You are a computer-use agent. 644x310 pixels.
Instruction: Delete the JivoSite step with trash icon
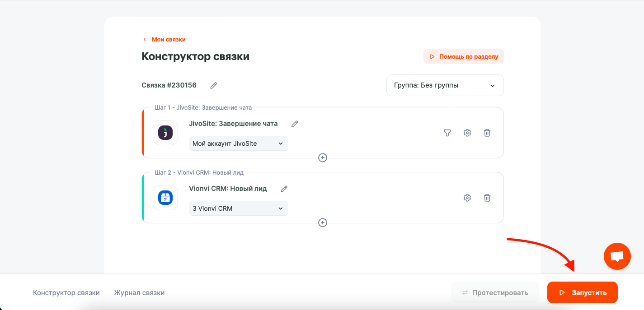click(487, 133)
